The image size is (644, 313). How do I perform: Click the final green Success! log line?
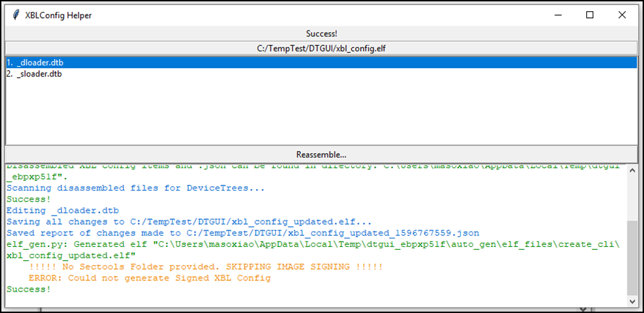tap(29, 289)
